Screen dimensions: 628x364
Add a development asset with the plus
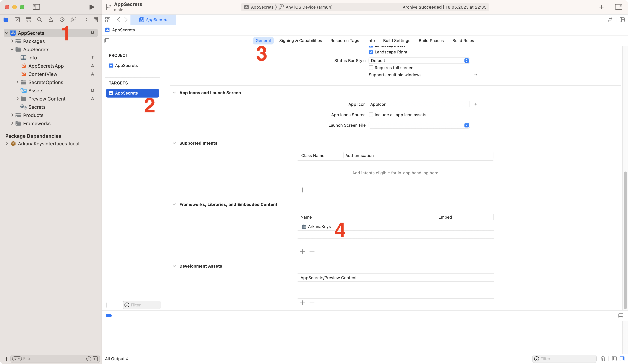(x=303, y=303)
